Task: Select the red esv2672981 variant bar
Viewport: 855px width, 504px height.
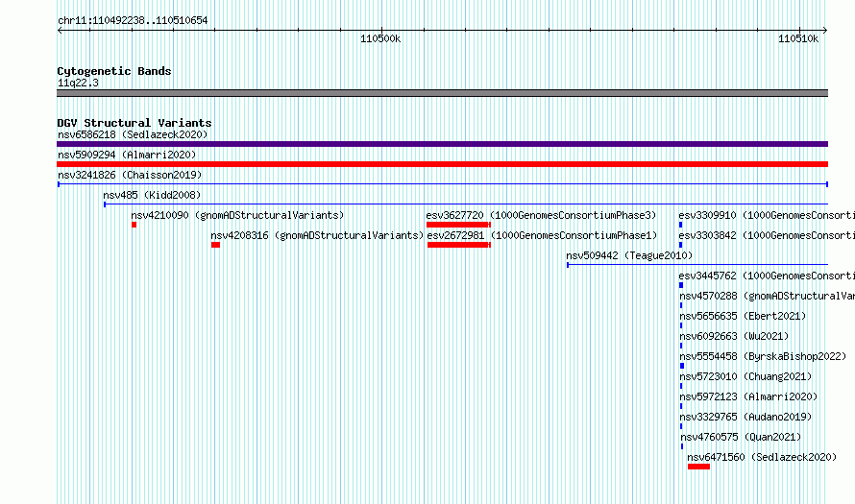Action: [x=459, y=245]
